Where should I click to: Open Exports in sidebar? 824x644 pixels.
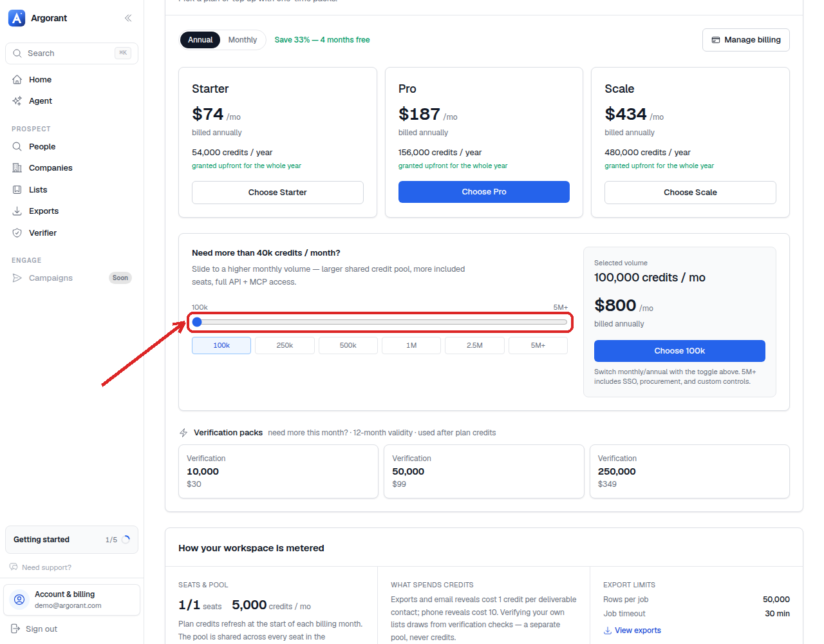click(x=71, y=211)
